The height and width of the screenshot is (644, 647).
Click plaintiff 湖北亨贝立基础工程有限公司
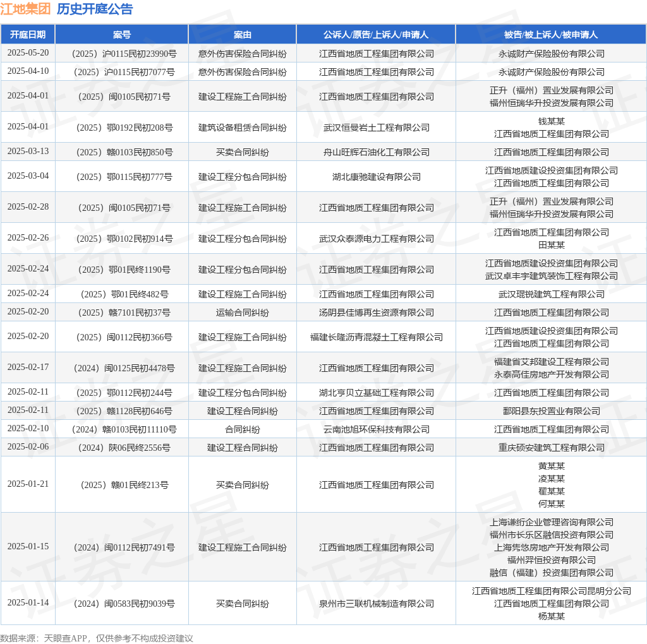377,393
